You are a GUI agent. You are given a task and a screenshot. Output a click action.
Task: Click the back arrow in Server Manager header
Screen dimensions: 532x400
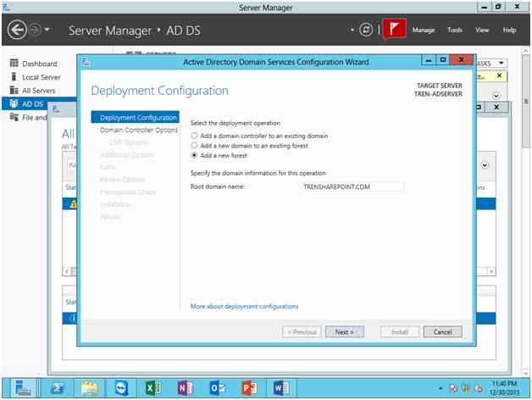(x=17, y=30)
